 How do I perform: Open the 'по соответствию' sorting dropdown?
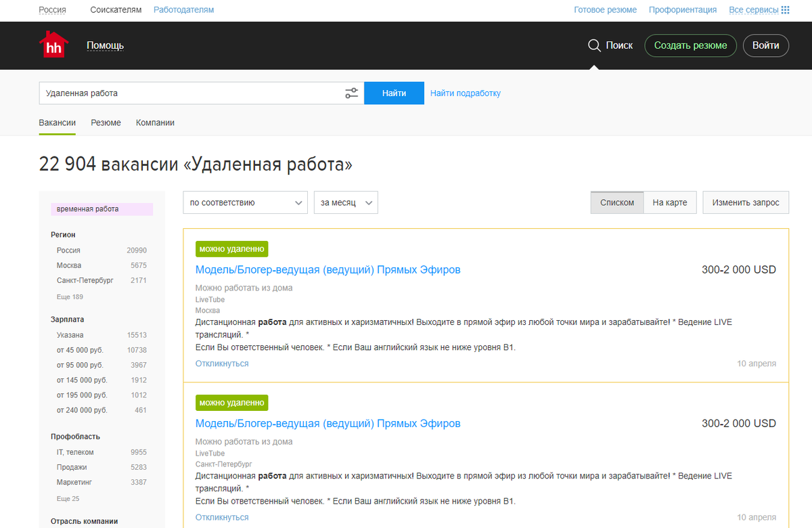(245, 202)
